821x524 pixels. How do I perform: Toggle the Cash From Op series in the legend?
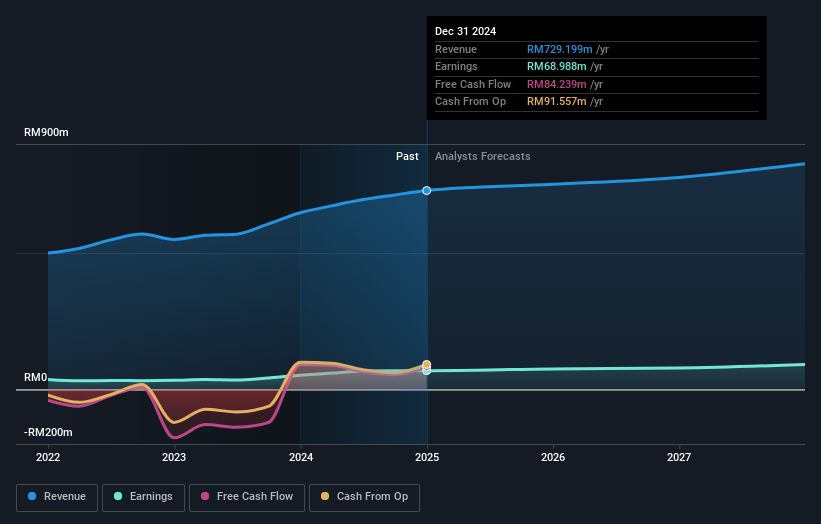pos(366,496)
